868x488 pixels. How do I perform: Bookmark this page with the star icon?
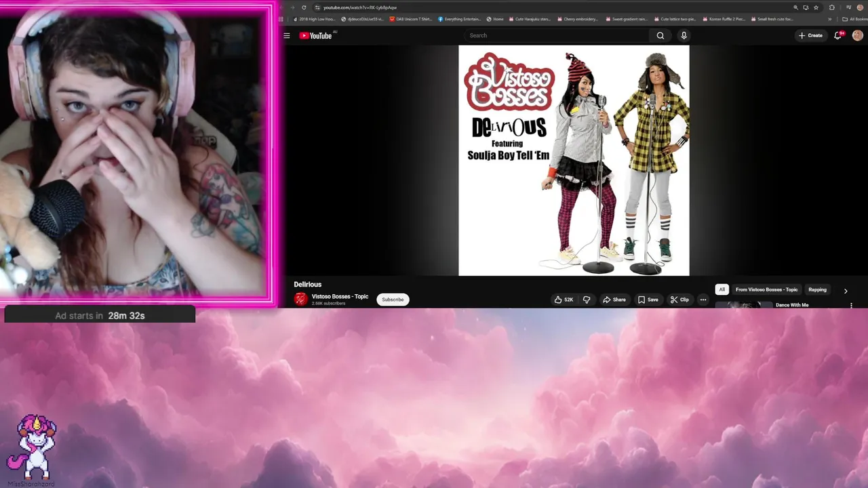point(816,7)
